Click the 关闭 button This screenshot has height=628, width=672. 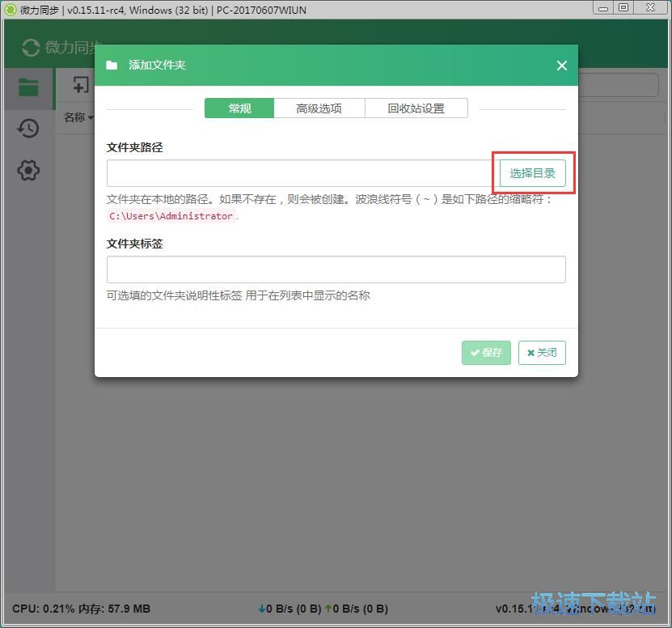(542, 352)
